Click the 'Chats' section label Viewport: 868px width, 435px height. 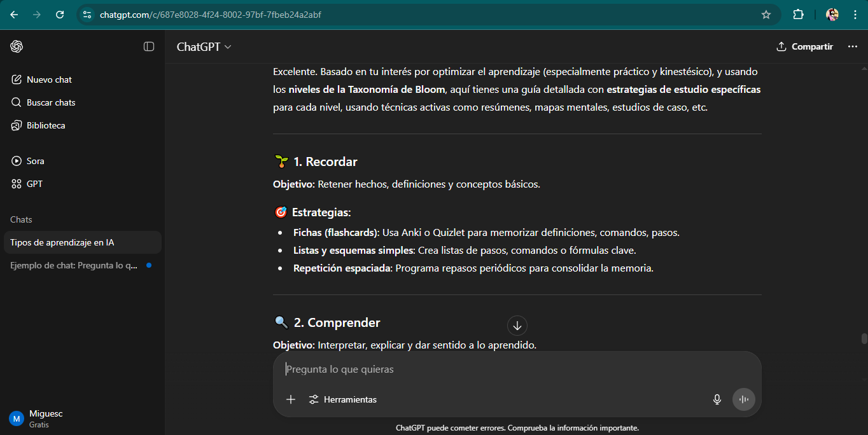coord(21,219)
